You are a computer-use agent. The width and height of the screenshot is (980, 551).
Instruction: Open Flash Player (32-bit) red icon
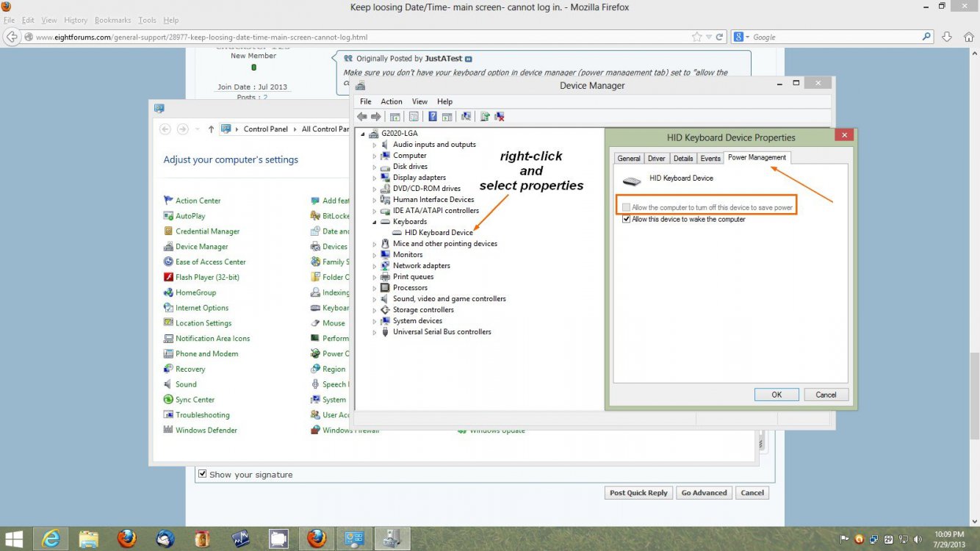pyautogui.click(x=168, y=277)
